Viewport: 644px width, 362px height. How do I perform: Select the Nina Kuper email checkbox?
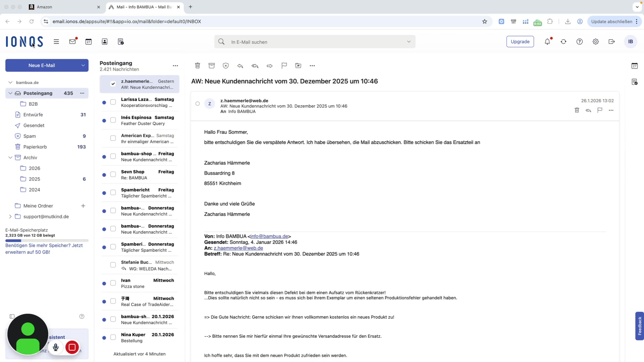click(x=113, y=337)
